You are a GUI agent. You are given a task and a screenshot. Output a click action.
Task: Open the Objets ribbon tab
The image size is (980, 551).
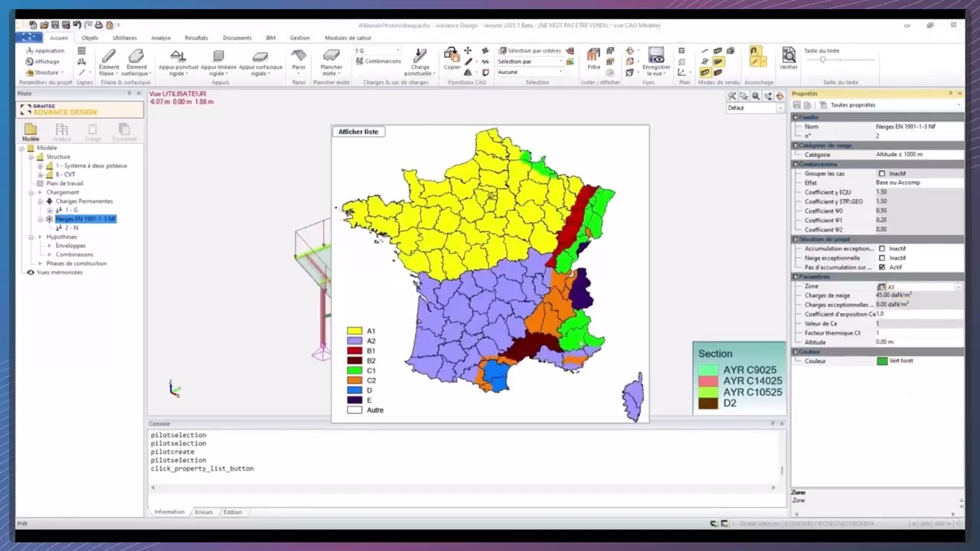tap(90, 37)
